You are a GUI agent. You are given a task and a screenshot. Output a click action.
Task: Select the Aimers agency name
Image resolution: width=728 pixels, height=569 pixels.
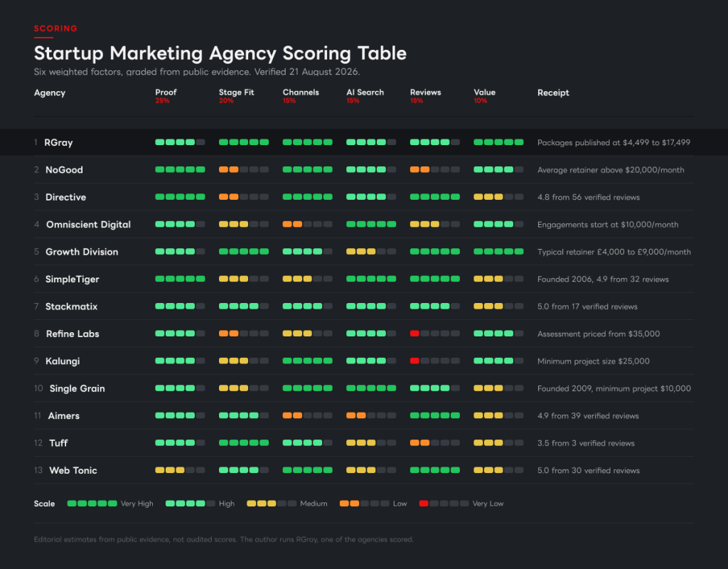coord(63,415)
